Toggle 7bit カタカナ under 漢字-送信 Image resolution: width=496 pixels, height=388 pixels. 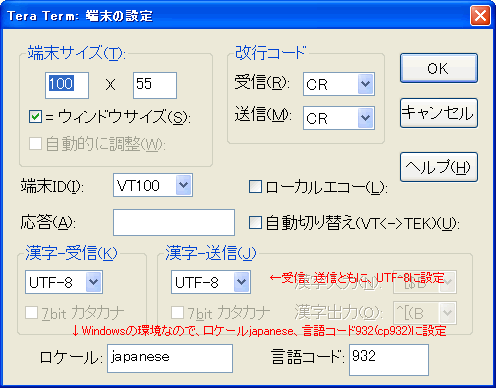tap(177, 313)
